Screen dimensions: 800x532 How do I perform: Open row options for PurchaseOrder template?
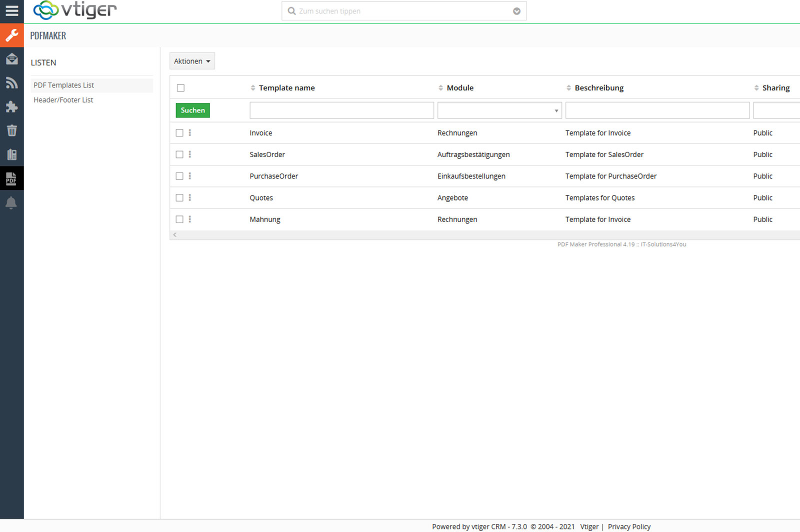click(189, 176)
